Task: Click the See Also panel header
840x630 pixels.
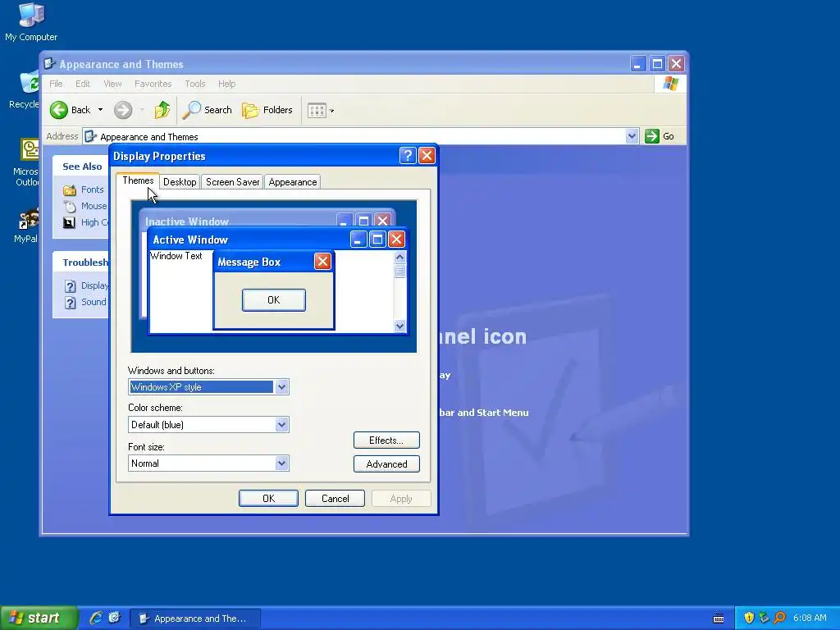Action: coord(82,167)
